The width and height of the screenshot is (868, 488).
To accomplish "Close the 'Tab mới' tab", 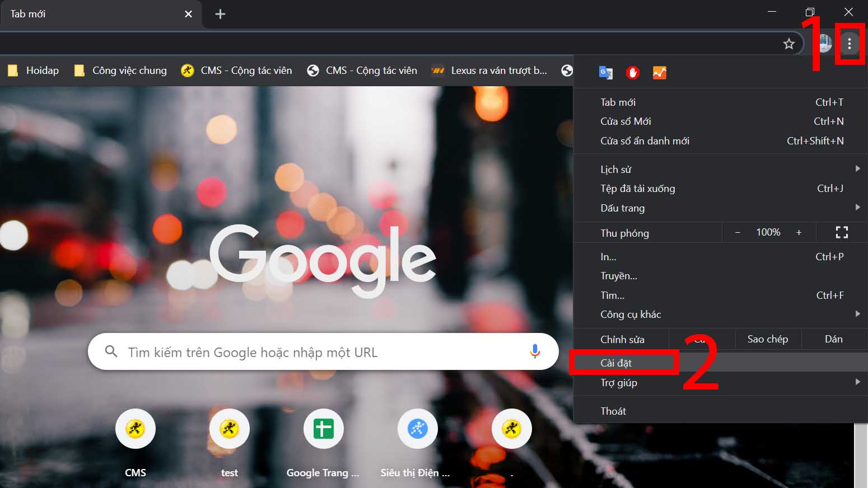I will pos(189,14).
